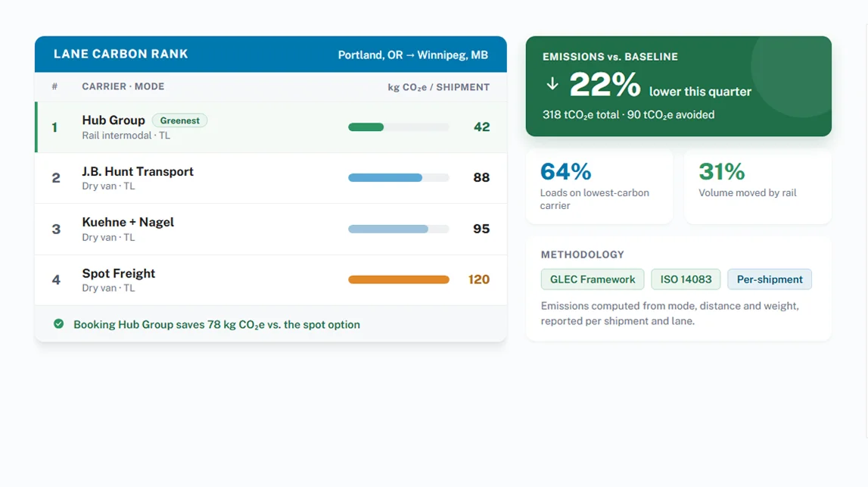
Task: Click the 64% loads statistic
Action: 566,172
